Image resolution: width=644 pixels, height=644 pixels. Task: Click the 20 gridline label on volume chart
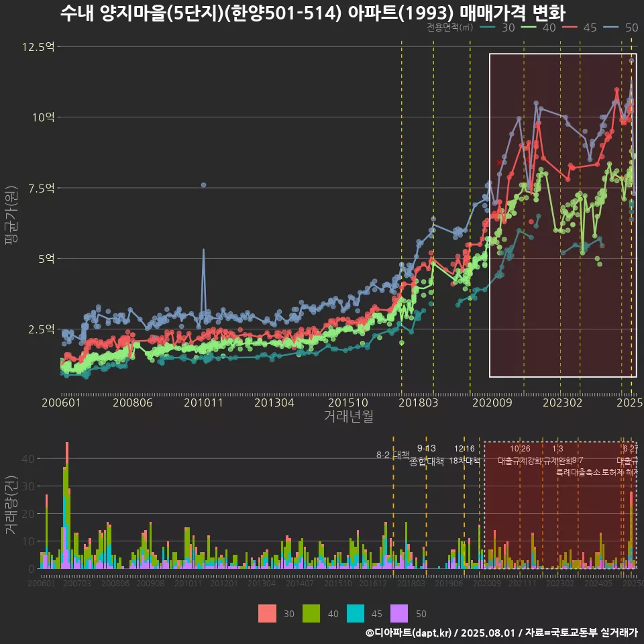[x=28, y=514]
